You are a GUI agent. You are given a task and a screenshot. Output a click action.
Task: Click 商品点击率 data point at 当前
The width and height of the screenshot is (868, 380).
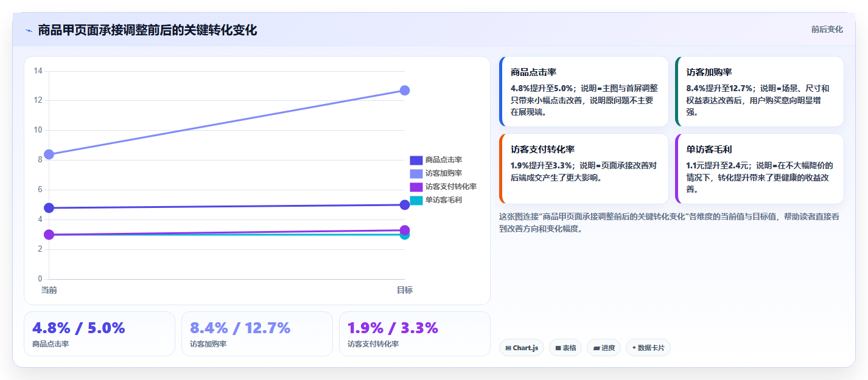click(x=49, y=208)
